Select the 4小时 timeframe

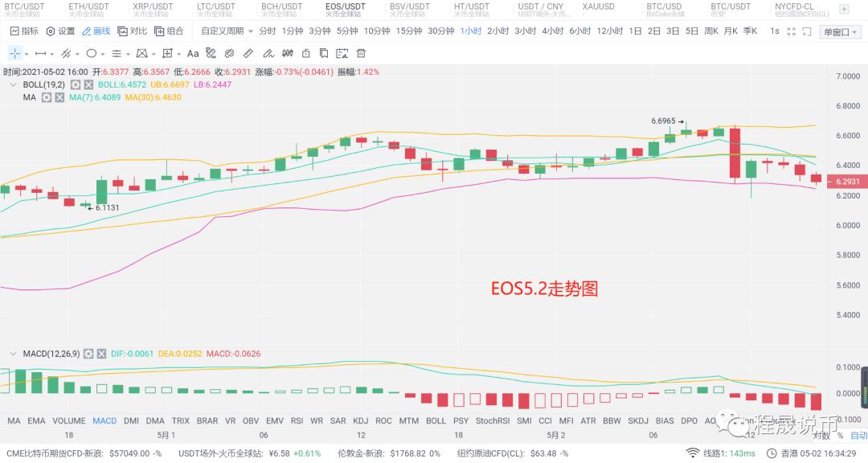click(x=552, y=31)
